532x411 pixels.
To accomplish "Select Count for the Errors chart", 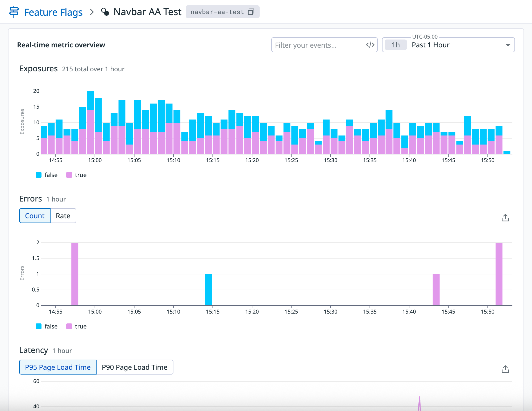I will pyautogui.click(x=35, y=216).
